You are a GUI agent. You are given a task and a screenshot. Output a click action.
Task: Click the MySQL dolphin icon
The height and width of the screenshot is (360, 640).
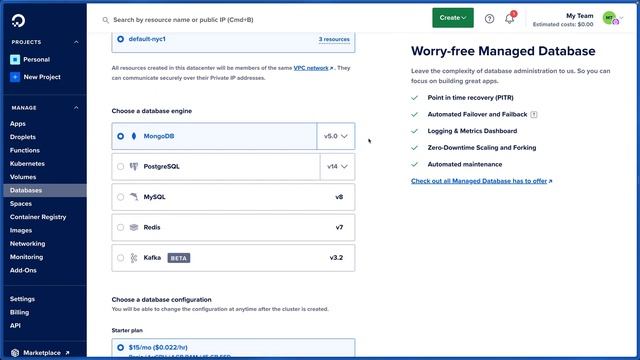[134, 197]
